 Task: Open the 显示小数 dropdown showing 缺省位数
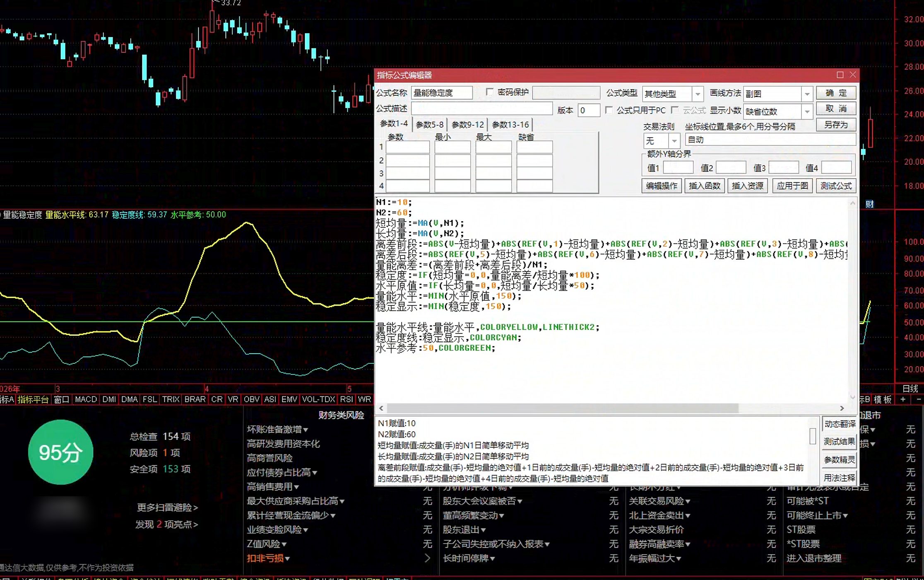[807, 111]
